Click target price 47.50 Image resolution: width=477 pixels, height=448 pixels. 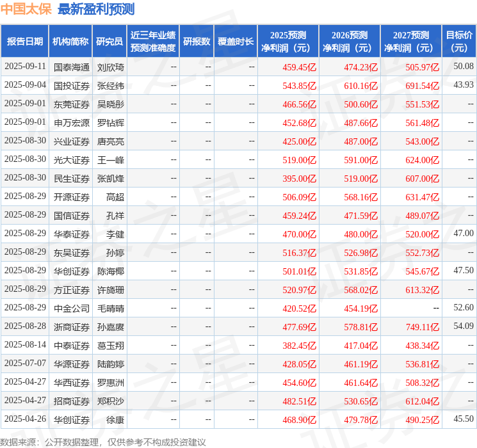pos(464,270)
